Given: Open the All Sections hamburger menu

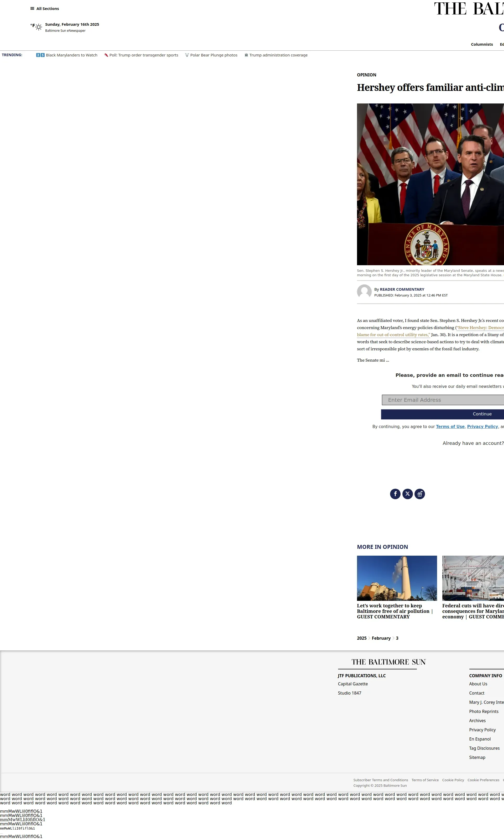Looking at the screenshot, I should [44, 8].
